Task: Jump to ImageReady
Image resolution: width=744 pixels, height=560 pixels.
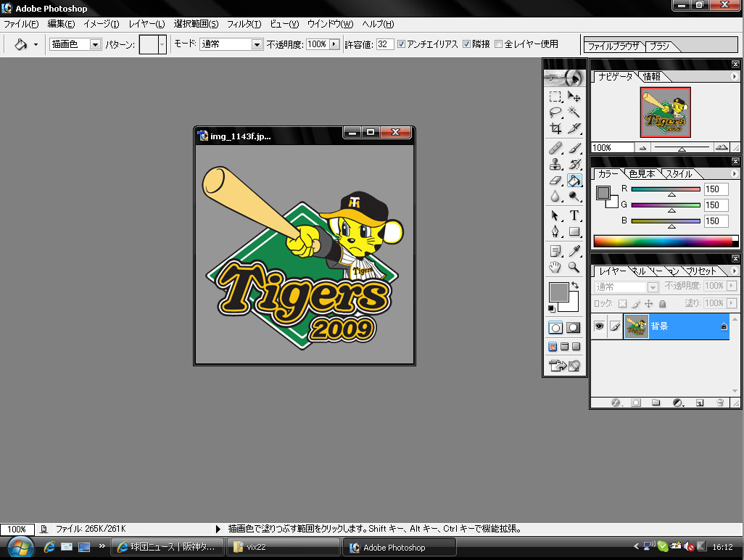Action: tap(565, 366)
